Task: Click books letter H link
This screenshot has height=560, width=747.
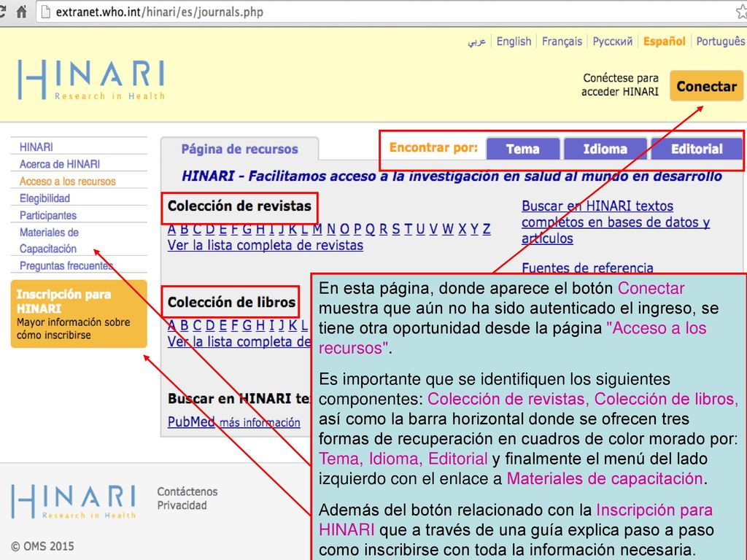Action: pos(260,325)
